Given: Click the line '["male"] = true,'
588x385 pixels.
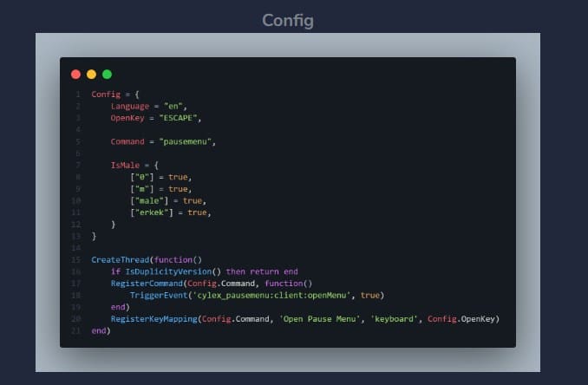Looking at the screenshot, I should pyautogui.click(x=168, y=201).
